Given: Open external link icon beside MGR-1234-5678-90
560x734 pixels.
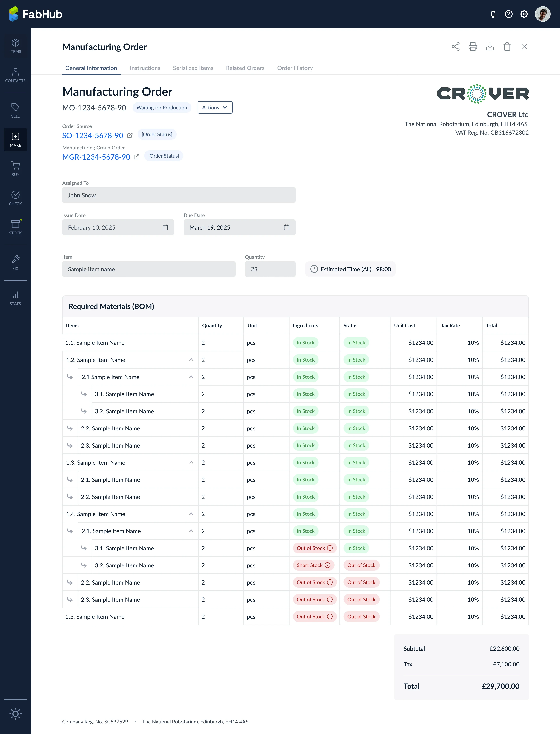Looking at the screenshot, I should click(136, 157).
